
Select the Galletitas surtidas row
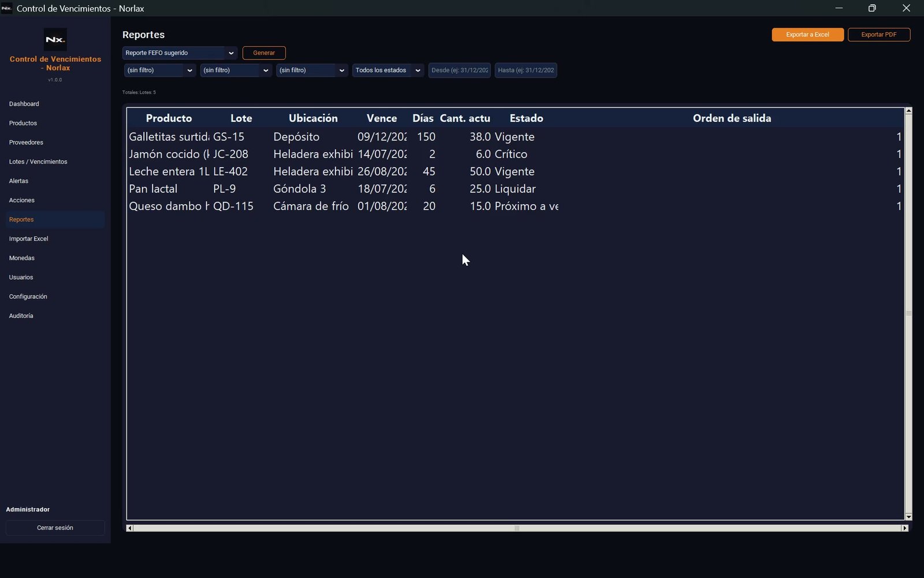(x=515, y=137)
